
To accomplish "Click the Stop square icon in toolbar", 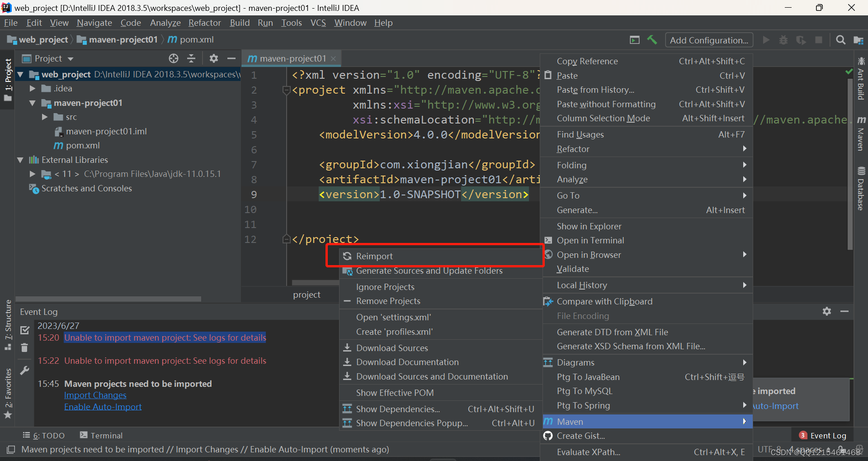I will point(819,40).
